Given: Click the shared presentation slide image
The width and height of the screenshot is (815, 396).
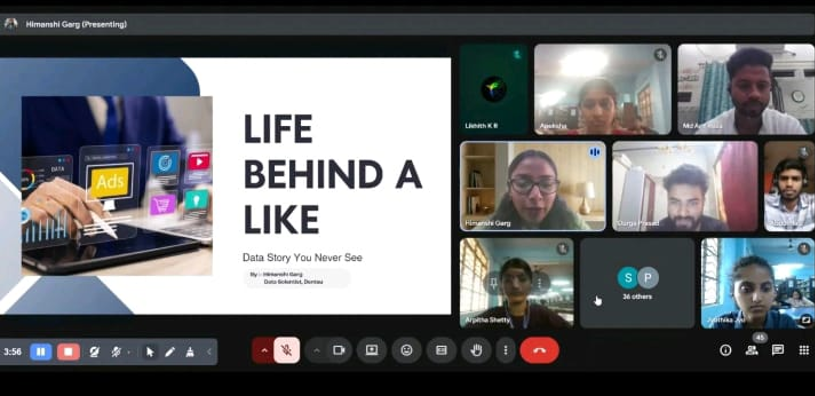Looking at the screenshot, I should tap(117, 186).
